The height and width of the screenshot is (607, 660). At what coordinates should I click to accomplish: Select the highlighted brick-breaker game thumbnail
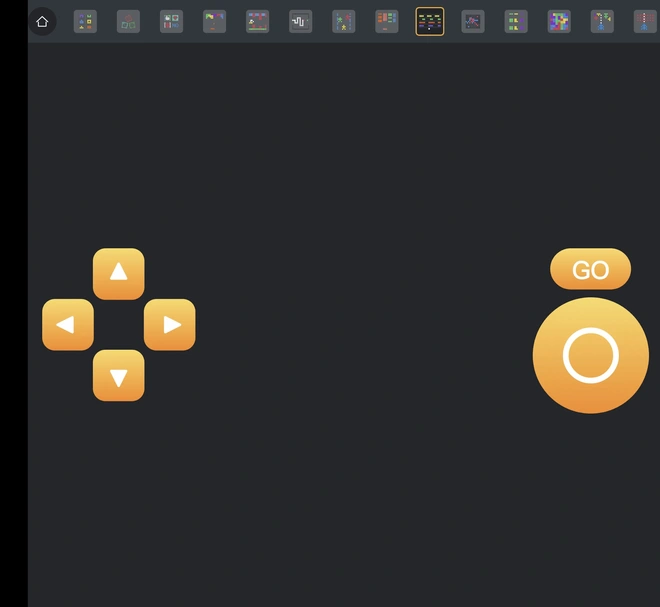tap(430, 21)
